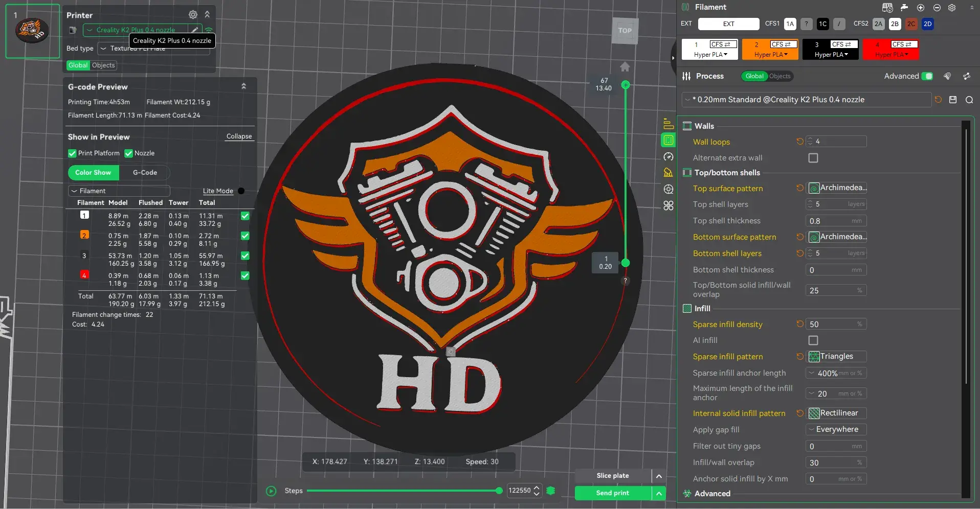The image size is (980, 509).
Task: Switch to Color Show mode
Action: (x=93, y=173)
